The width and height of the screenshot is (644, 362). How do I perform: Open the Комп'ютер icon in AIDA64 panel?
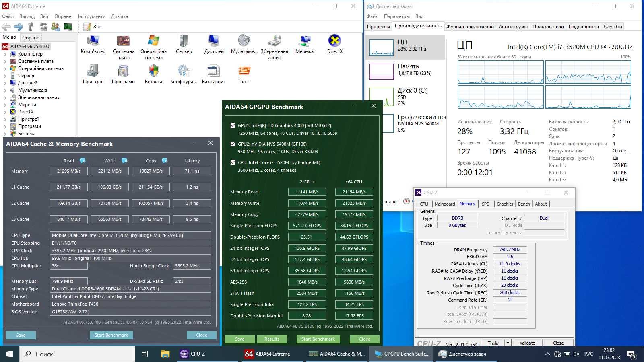[x=93, y=44]
